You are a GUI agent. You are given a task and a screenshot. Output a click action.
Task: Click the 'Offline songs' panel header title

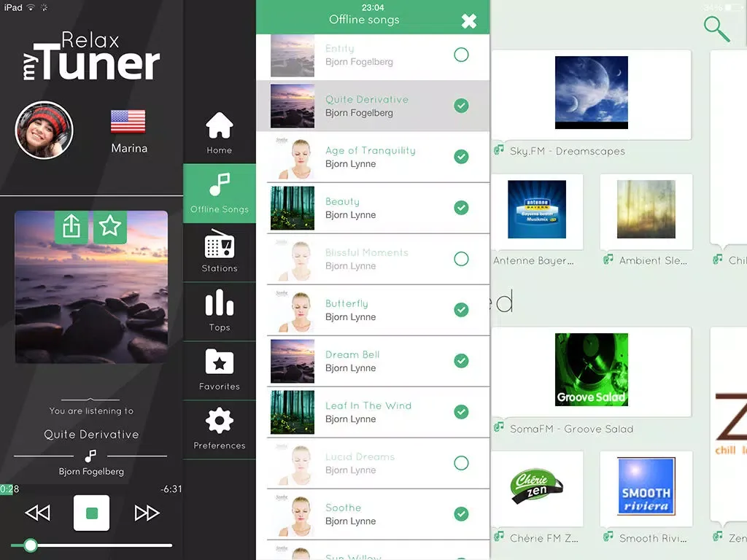[364, 20]
